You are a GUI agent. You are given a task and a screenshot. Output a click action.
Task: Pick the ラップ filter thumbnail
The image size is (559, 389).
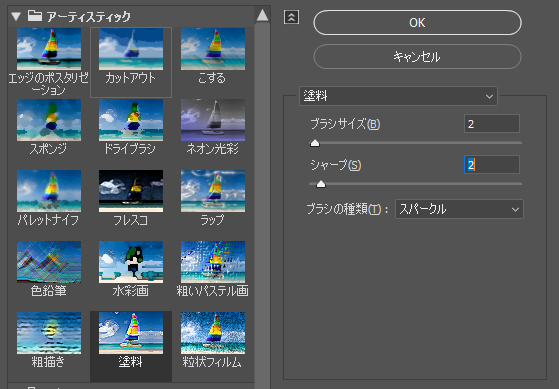pos(213,191)
